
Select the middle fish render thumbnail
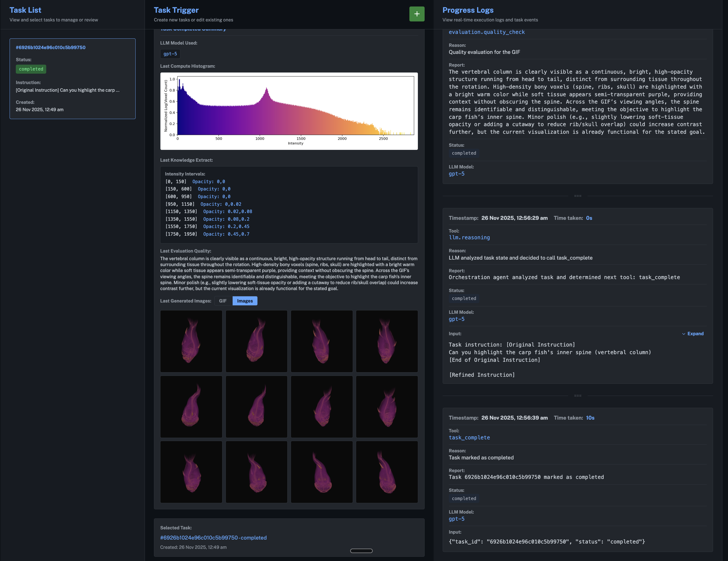[256, 407]
